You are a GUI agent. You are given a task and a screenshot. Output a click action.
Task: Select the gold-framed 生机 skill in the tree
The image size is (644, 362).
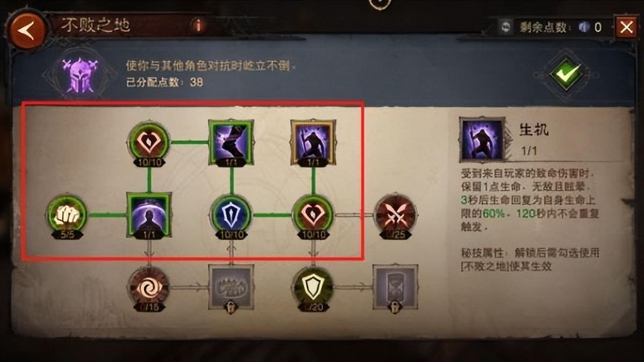313,142
